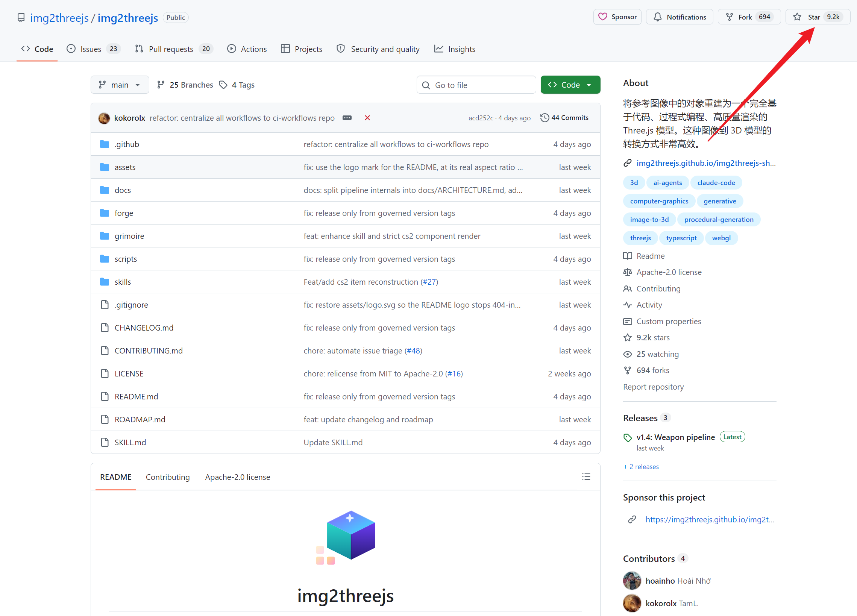Open the README.md file in the file list
The image size is (857, 616).
(x=137, y=396)
